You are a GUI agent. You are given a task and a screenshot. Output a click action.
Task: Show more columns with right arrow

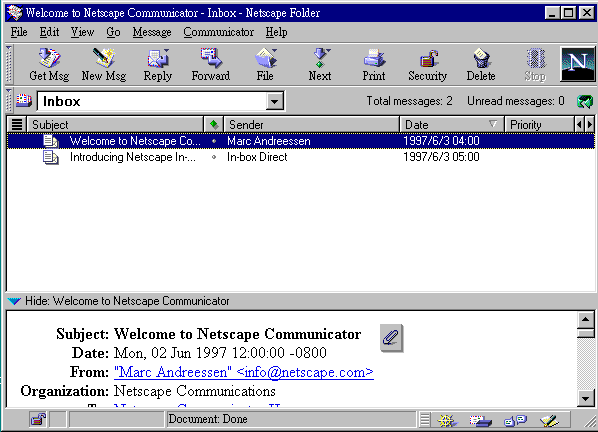[590, 124]
